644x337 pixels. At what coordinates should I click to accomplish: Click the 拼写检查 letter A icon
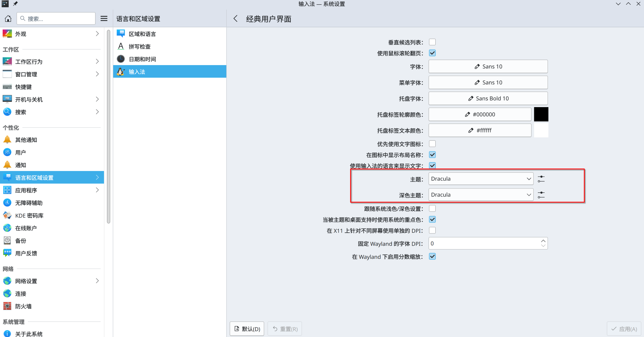(x=121, y=46)
